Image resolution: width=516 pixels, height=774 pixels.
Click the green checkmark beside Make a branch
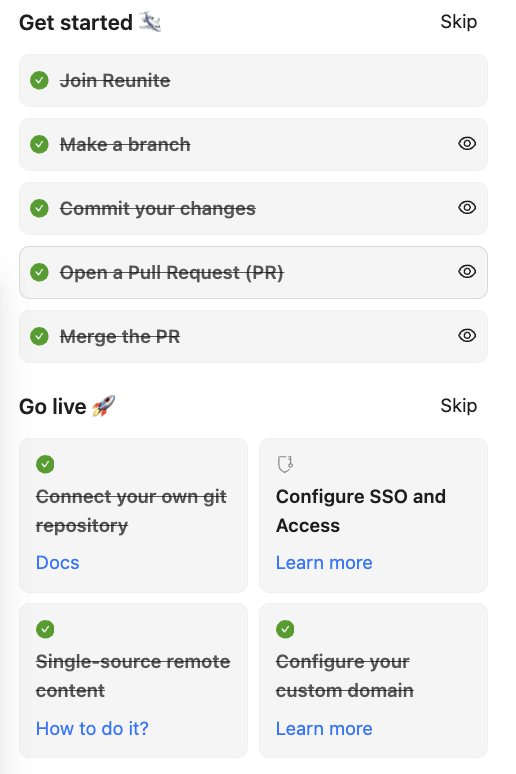pos(39,144)
